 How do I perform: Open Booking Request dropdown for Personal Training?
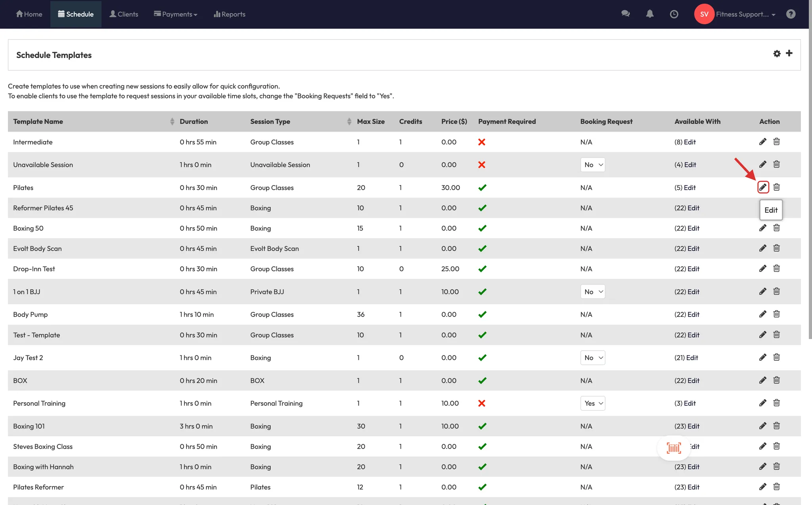click(x=592, y=403)
